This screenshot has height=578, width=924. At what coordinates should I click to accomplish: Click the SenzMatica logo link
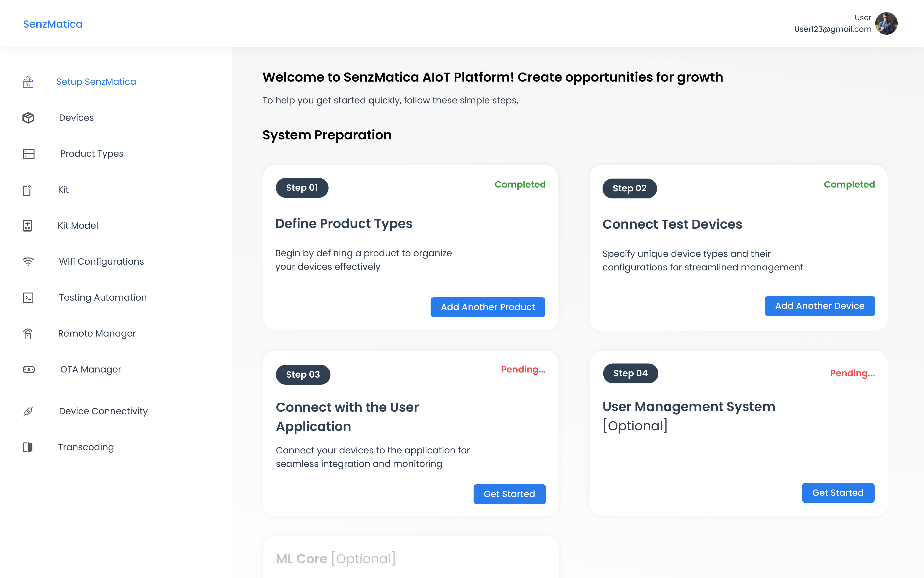point(53,24)
